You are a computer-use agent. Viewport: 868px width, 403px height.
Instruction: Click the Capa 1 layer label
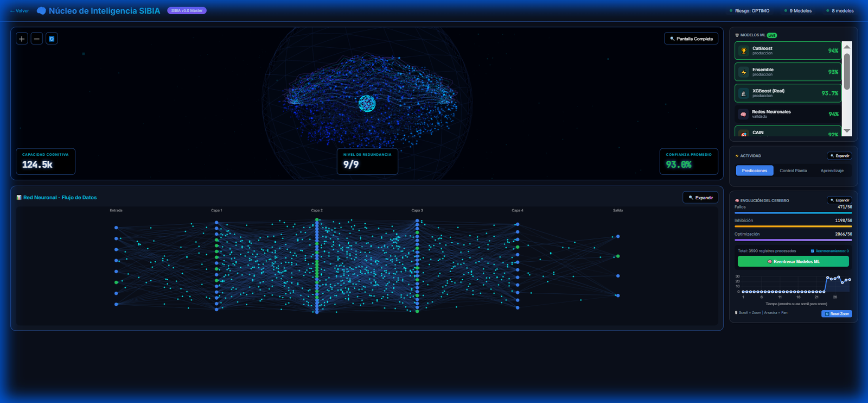point(216,210)
